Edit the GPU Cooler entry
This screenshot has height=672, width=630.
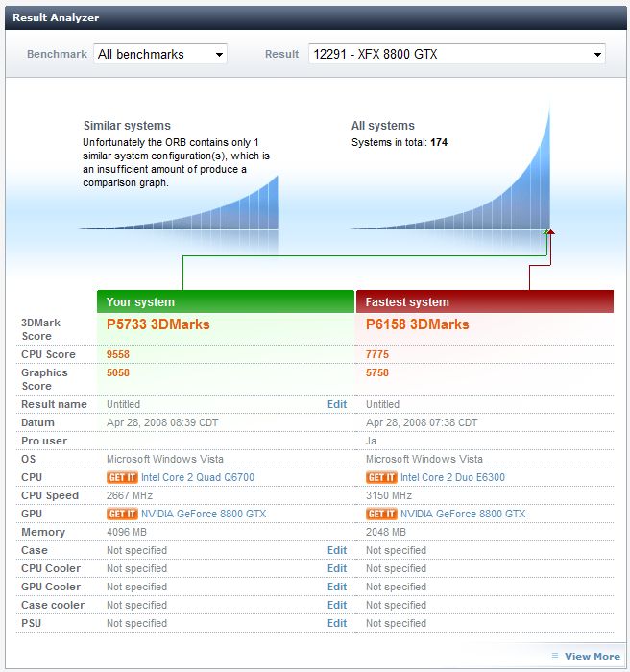(x=337, y=587)
